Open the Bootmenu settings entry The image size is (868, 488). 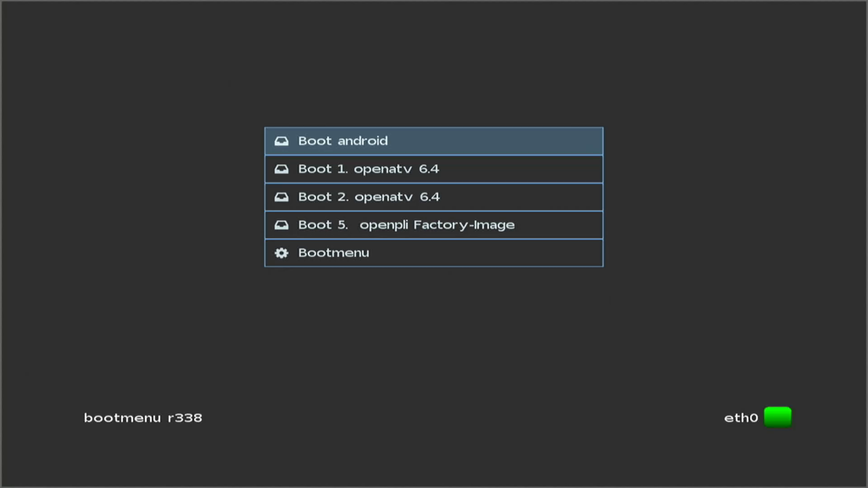(x=433, y=253)
